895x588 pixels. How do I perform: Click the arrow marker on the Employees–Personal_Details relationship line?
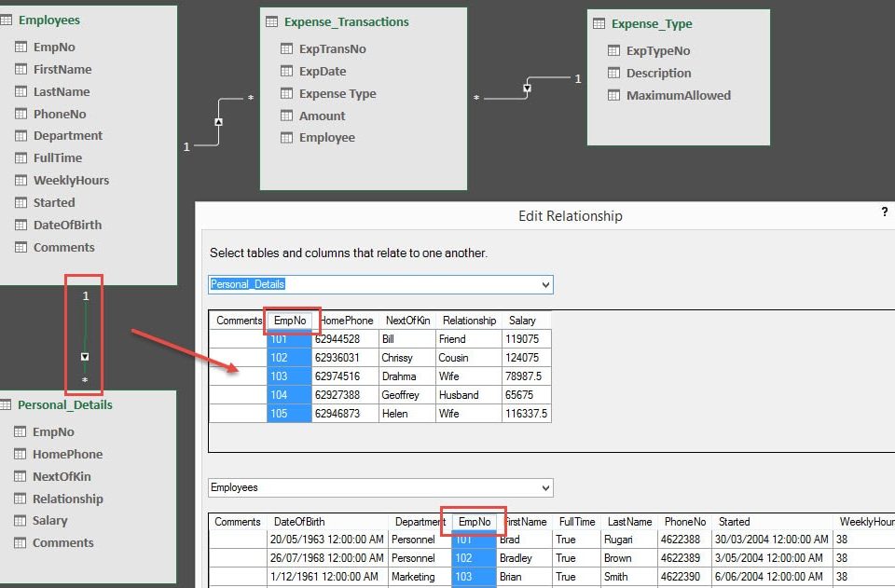coord(85,357)
